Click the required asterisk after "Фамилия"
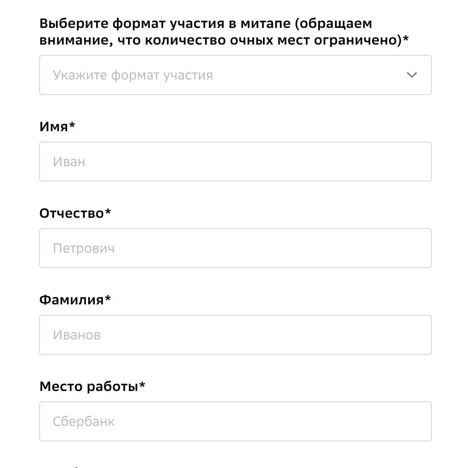Image resolution: width=476 pixels, height=468 pixels. [108, 298]
